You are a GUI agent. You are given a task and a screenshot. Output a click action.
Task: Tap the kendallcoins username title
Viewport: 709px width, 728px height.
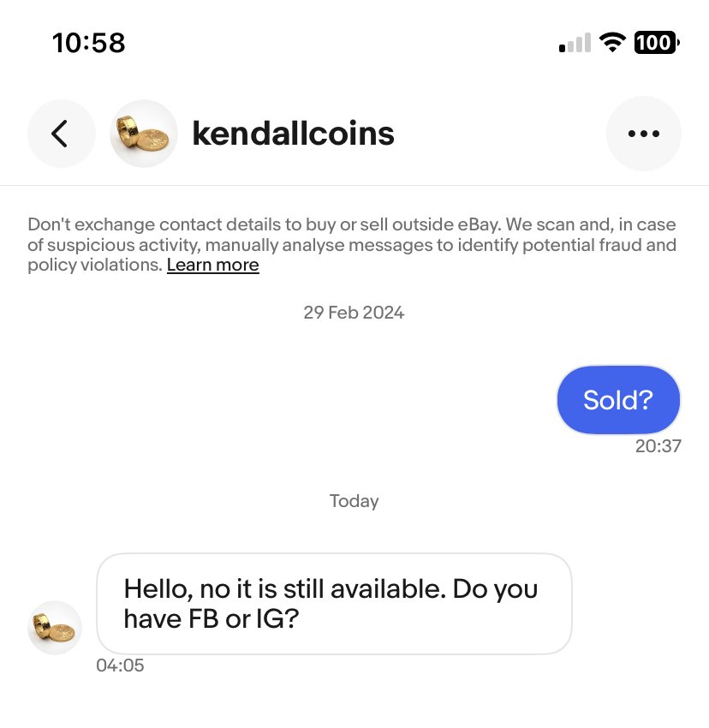point(293,134)
